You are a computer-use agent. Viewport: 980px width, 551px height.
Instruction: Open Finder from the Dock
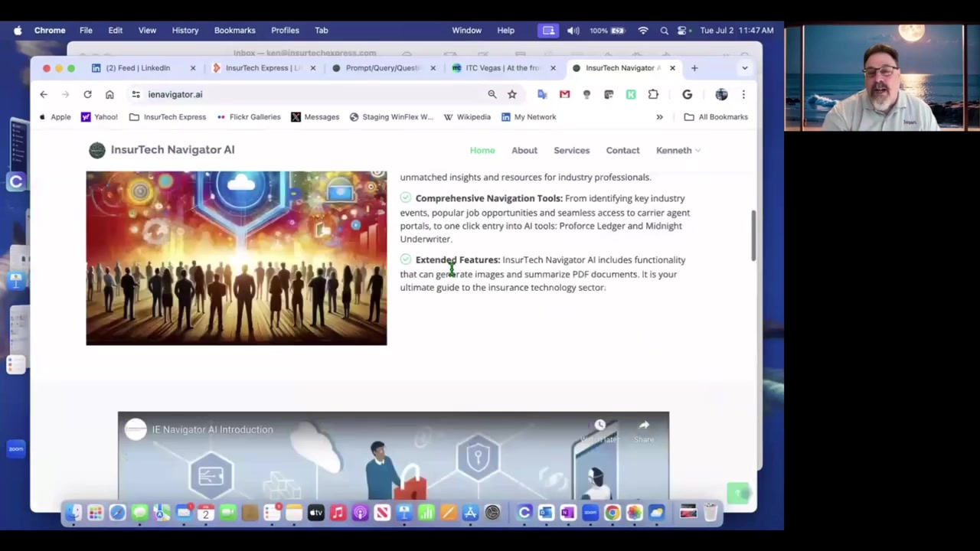[x=73, y=513]
